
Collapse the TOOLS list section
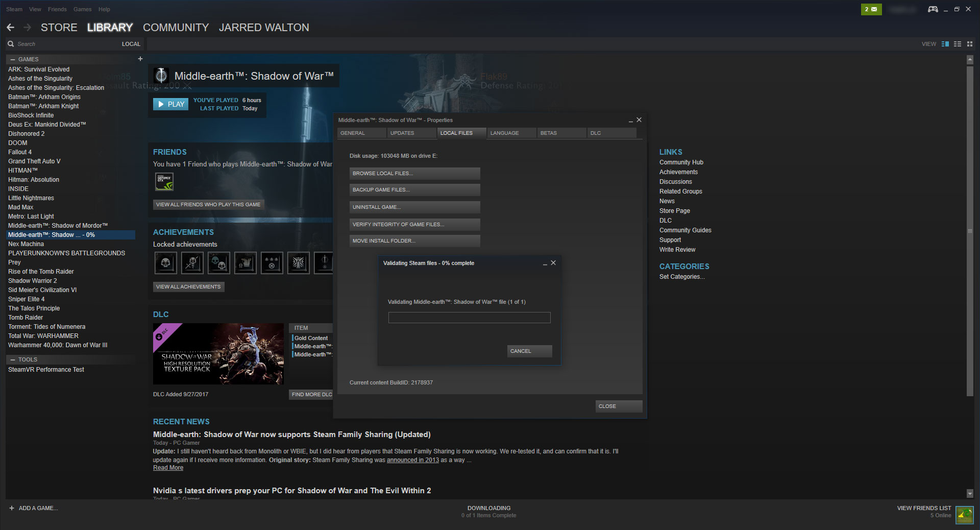click(13, 359)
